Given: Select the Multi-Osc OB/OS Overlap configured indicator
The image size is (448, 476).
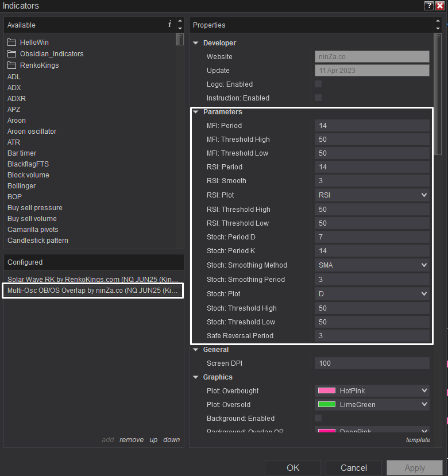Looking at the screenshot, I should coord(93,290).
